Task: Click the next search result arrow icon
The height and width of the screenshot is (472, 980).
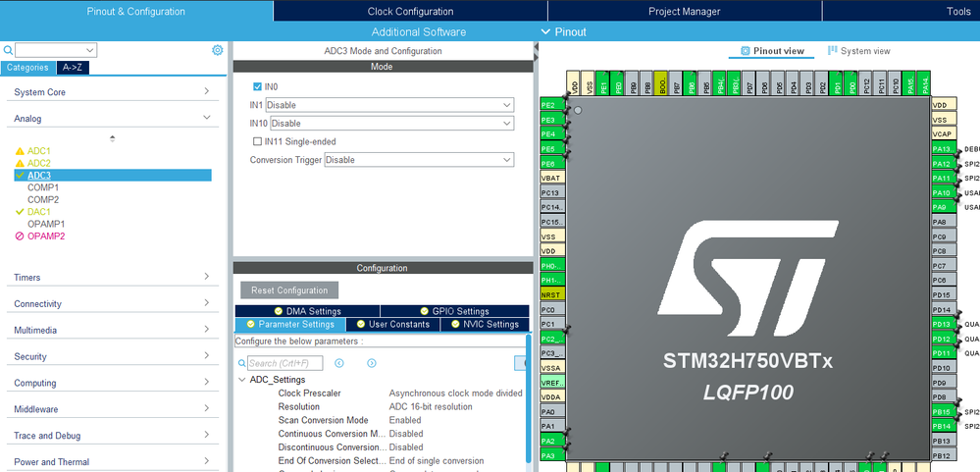Action: (372, 363)
